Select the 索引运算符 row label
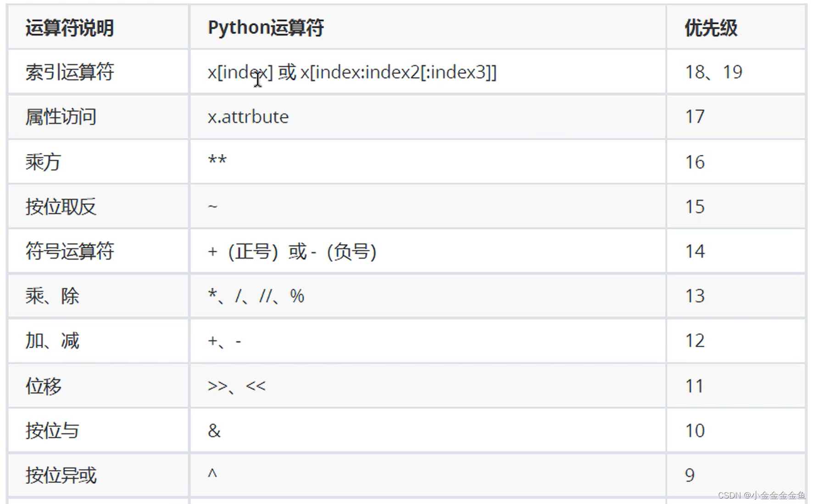The image size is (813, 504). click(x=70, y=72)
